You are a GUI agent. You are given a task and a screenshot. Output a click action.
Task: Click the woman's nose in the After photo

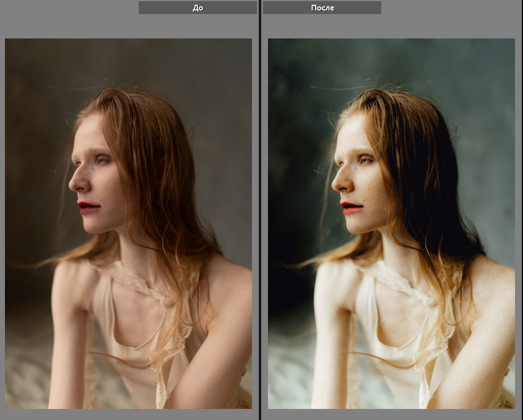coord(341,184)
